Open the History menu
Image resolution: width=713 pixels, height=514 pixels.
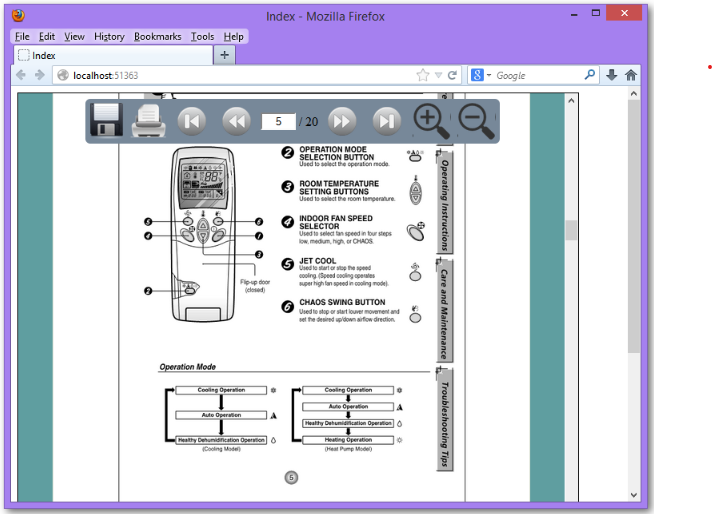(109, 36)
